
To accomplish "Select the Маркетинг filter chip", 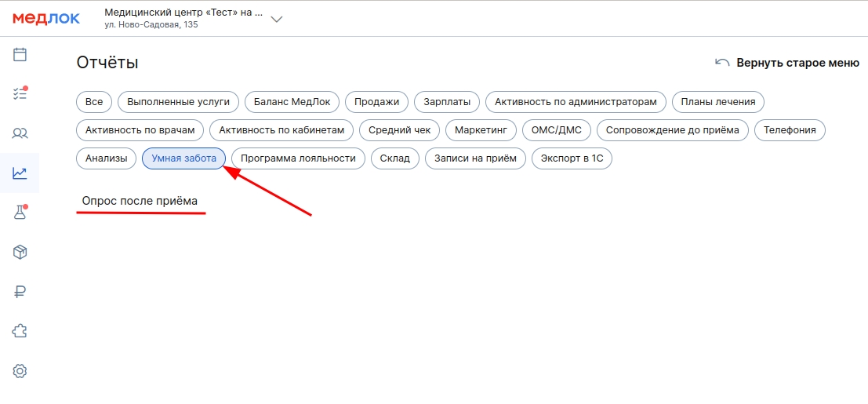I will [481, 130].
